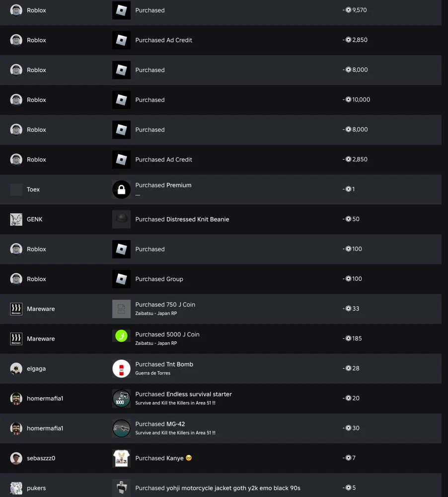Click the Roblox logo beside Purchased Group
This screenshot has width=448, height=497.
121,279
